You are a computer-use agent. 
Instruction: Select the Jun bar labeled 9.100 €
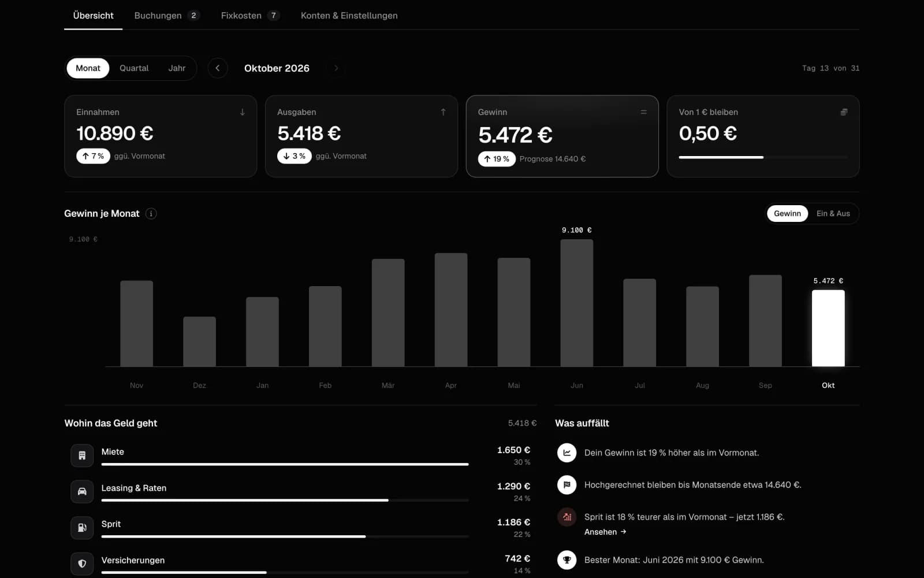[577, 303]
